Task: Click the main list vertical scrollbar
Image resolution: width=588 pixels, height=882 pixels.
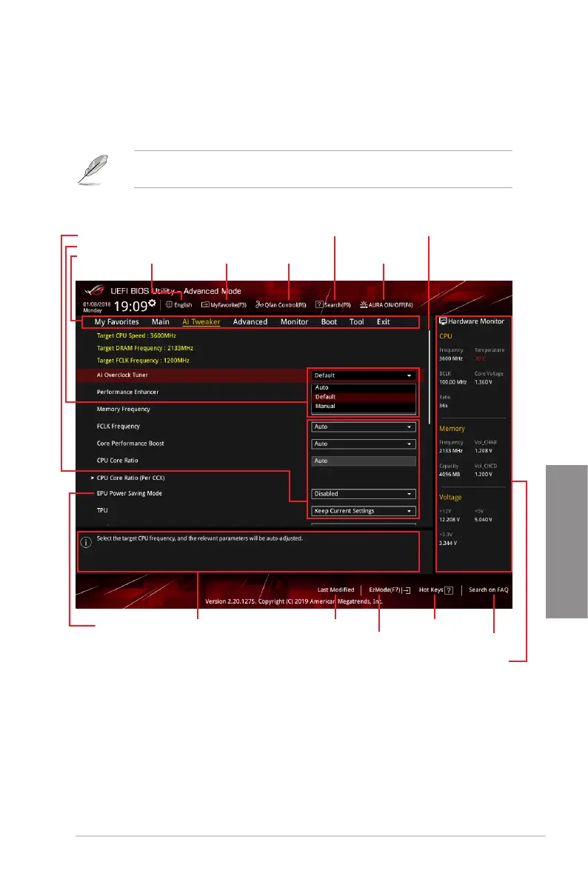Action: 429,377
